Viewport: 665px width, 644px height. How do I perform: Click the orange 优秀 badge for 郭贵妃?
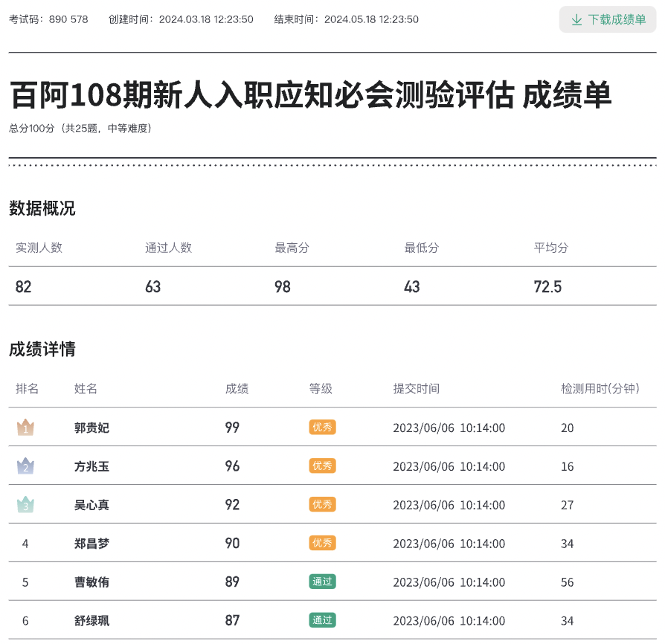(x=322, y=428)
